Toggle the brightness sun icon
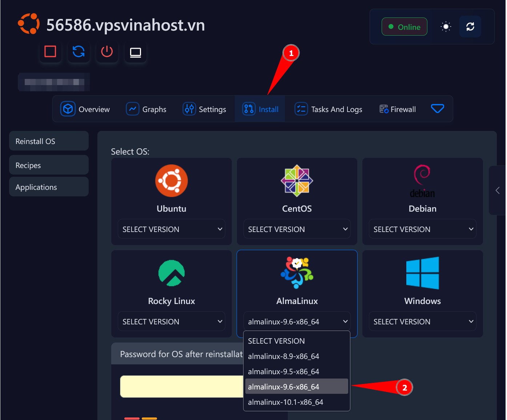This screenshot has width=507, height=420. (445, 26)
